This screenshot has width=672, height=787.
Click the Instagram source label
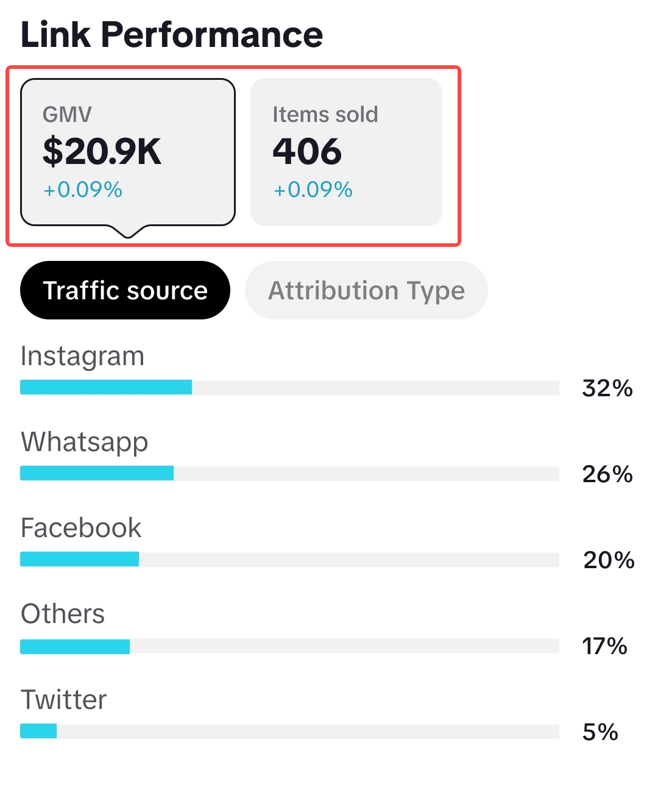[x=82, y=356]
